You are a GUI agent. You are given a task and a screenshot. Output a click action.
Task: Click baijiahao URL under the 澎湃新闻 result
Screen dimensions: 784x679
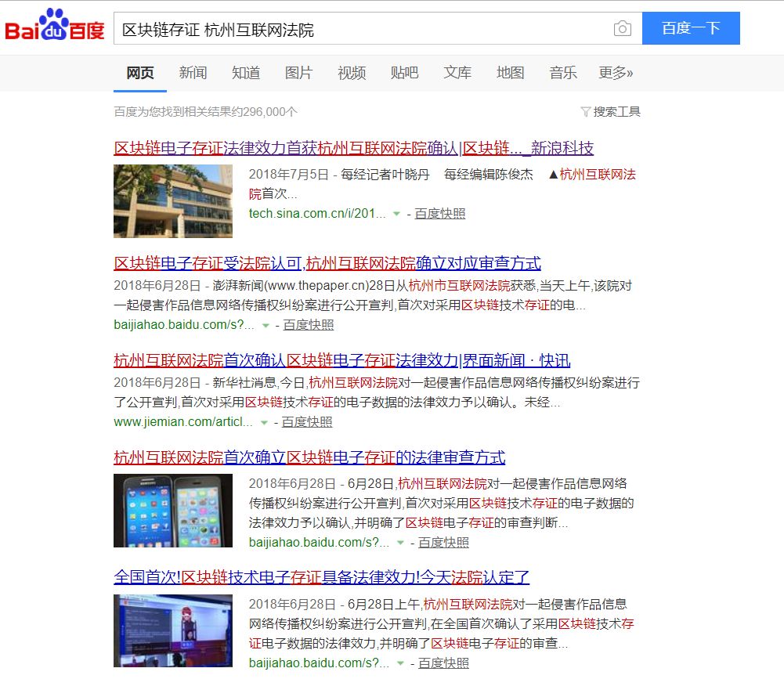tap(184, 325)
